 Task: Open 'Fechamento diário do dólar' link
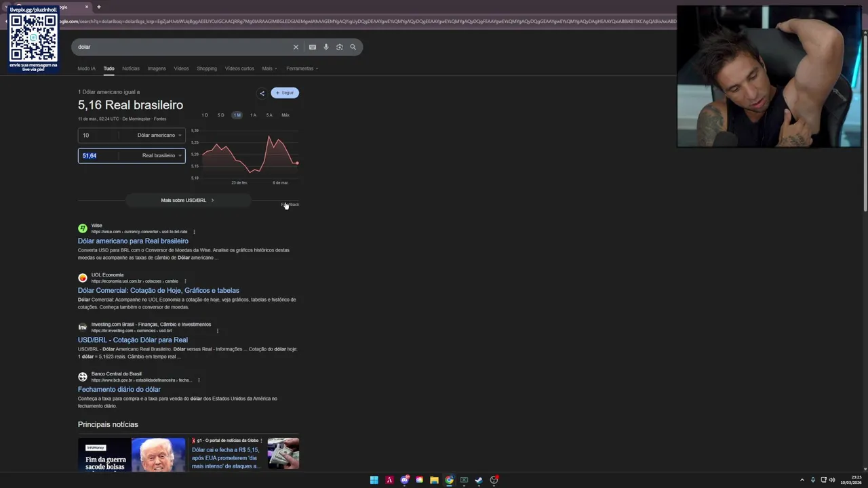(119, 389)
